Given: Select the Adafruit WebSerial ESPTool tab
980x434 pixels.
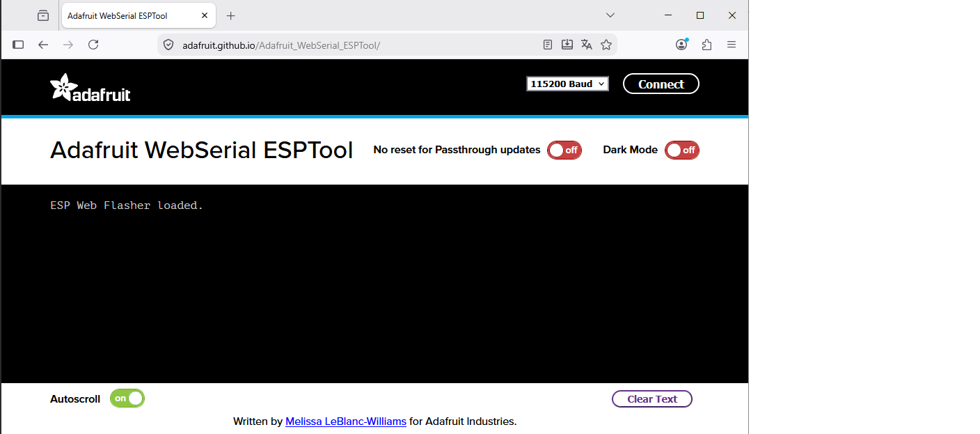Looking at the screenshot, I should (x=138, y=15).
